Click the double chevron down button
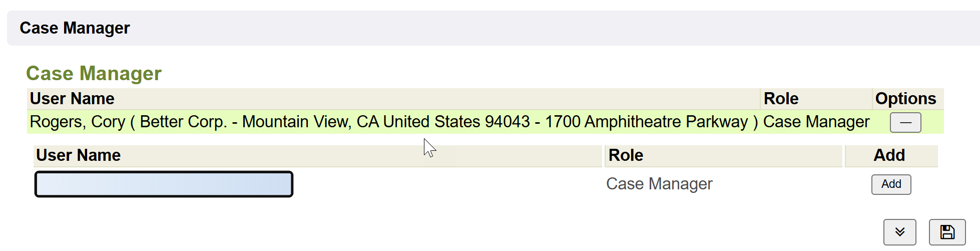Image resolution: width=980 pixels, height=251 pixels. pos(899,232)
